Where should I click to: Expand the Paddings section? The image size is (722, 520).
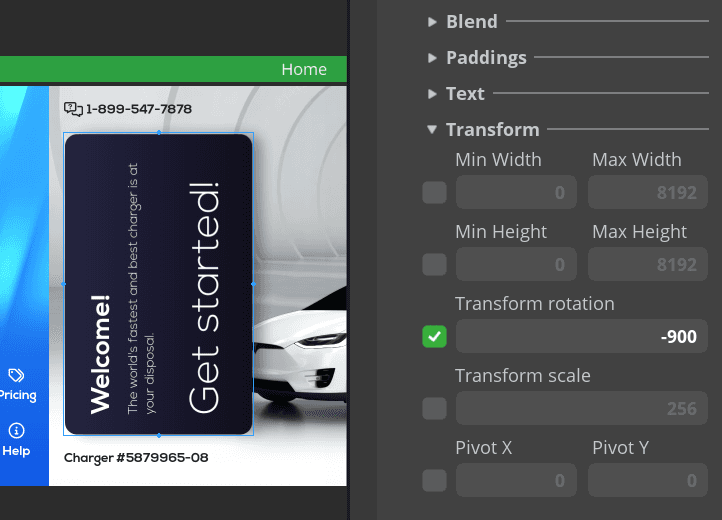pyautogui.click(x=432, y=57)
